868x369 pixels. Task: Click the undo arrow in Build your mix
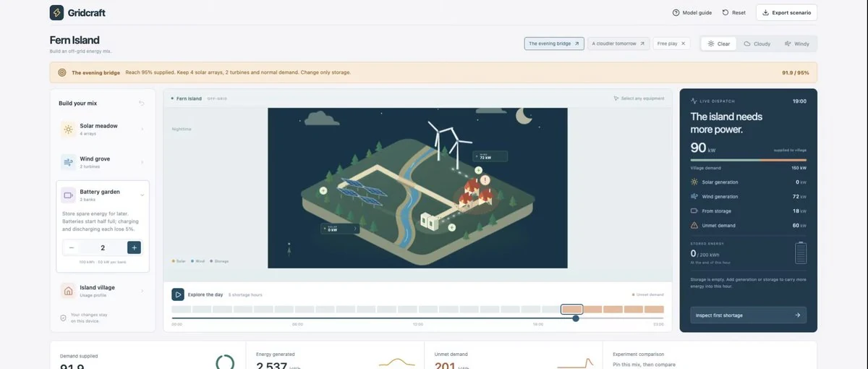point(141,103)
